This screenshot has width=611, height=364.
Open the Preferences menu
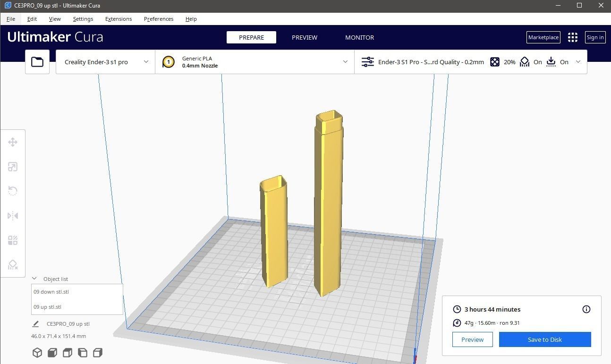click(159, 19)
